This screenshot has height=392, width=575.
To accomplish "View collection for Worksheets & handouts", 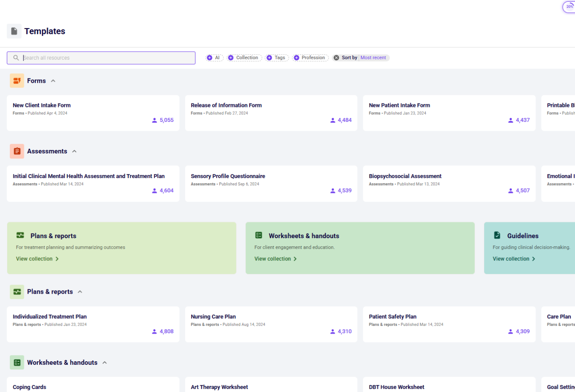I will pyautogui.click(x=276, y=259).
